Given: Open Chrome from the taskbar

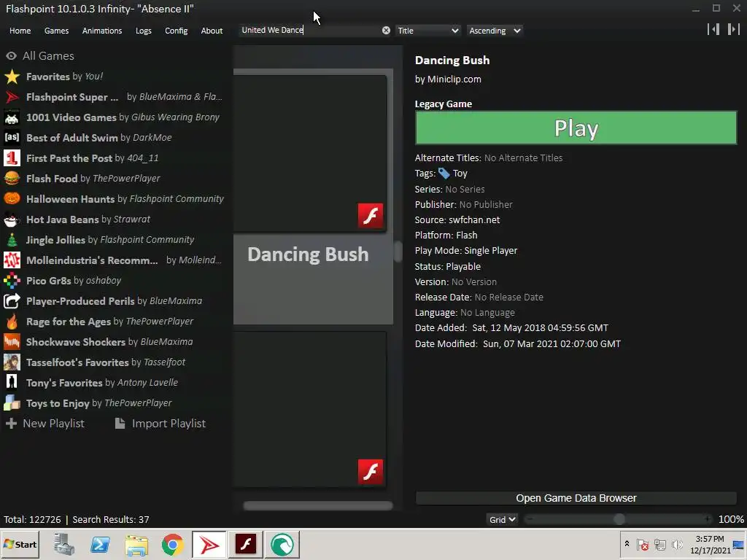Looking at the screenshot, I should pos(172,545).
